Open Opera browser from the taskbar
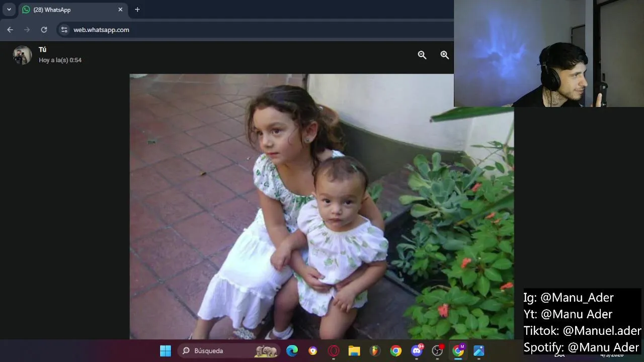 click(334, 351)
